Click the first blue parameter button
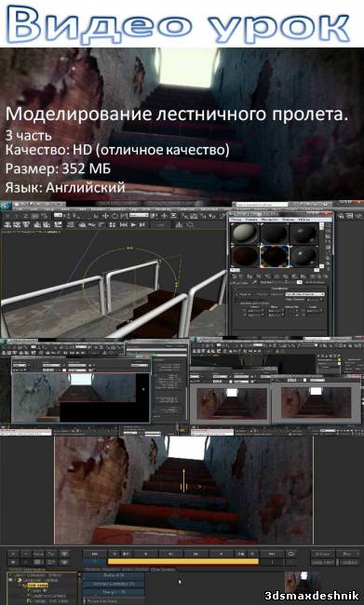This screenshot has height=605, width=364. [114, 575]
